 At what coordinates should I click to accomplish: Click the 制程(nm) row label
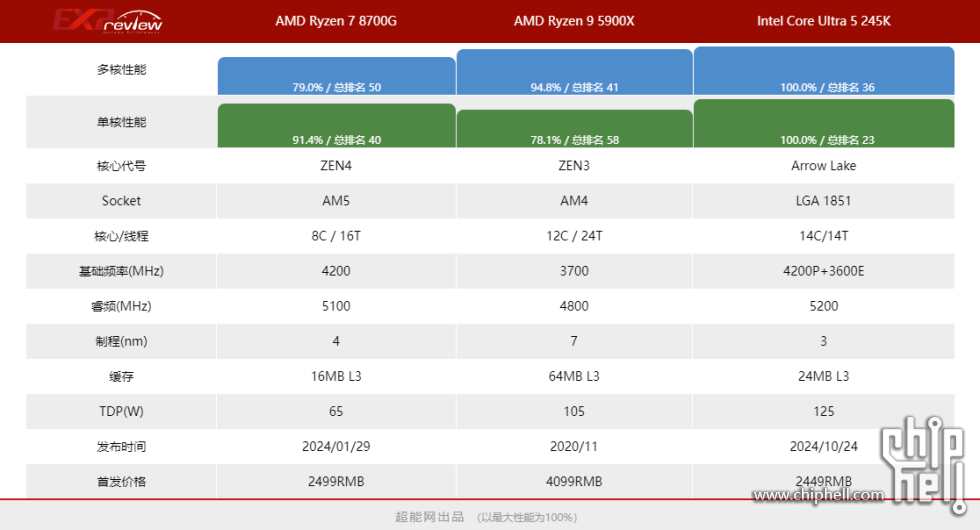(x=121, y=341)
